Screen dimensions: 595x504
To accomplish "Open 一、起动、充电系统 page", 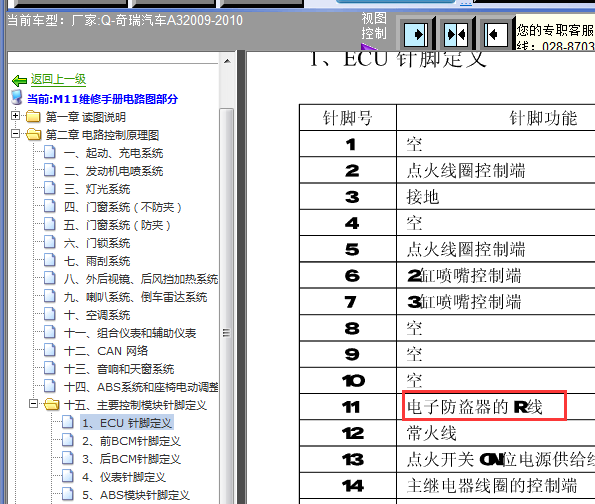I will [113, 153].
